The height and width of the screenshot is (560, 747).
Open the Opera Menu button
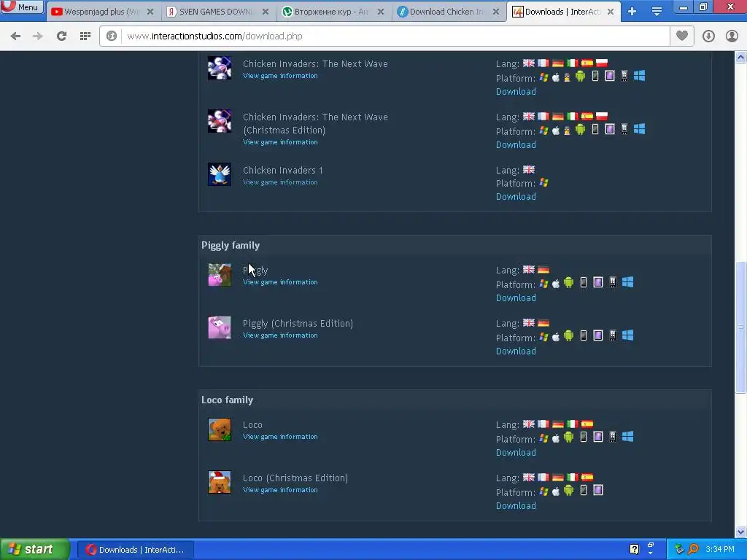point(22,7)
